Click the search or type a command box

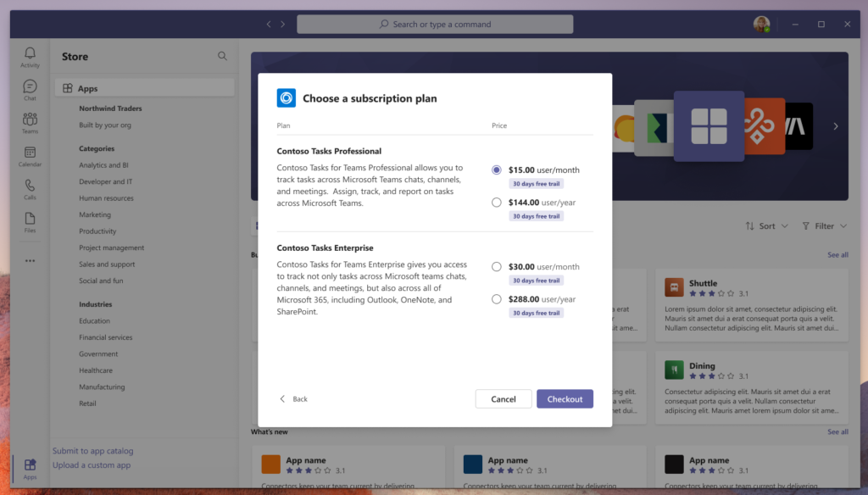(435, 25)
